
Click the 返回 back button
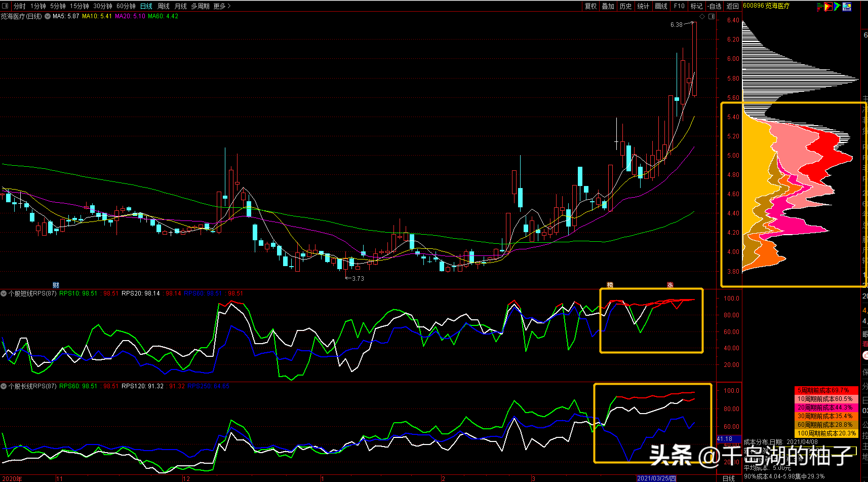[x=733, y=6]
